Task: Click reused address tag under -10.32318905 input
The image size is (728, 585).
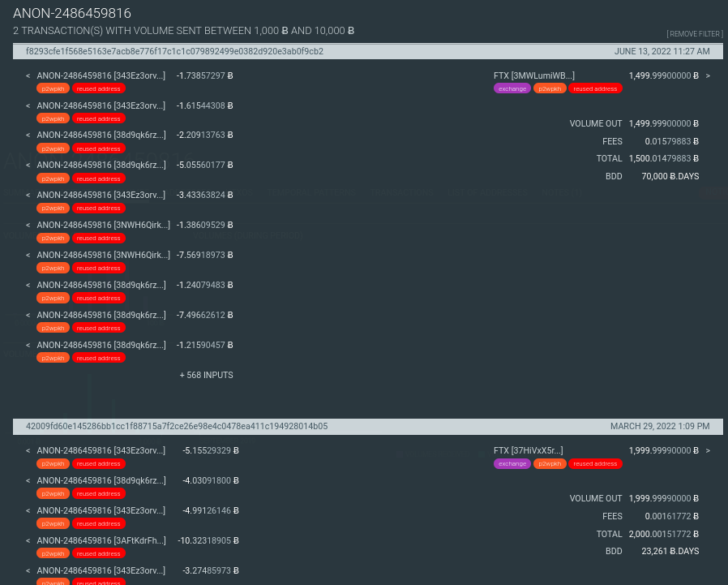Action: (x=98, y=554)
